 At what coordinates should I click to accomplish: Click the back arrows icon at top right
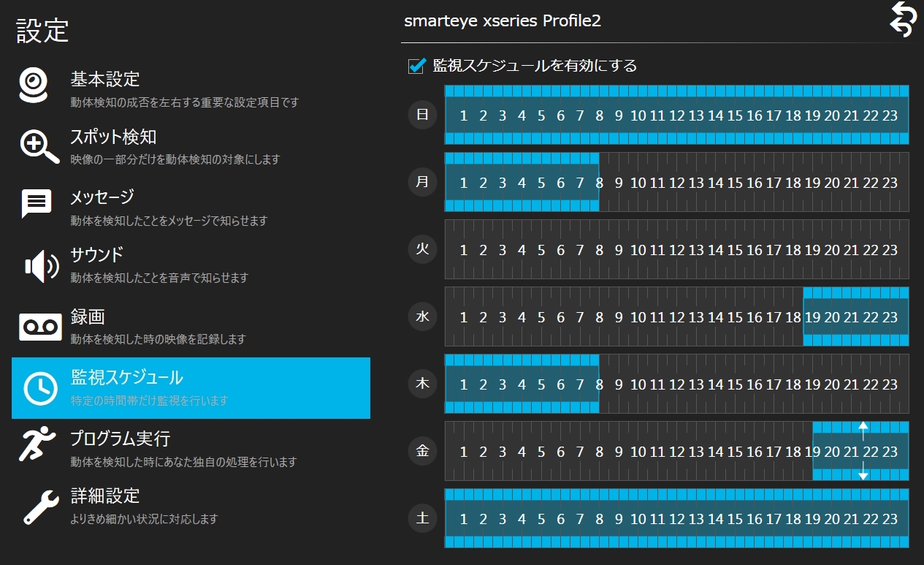pos(902,19)
